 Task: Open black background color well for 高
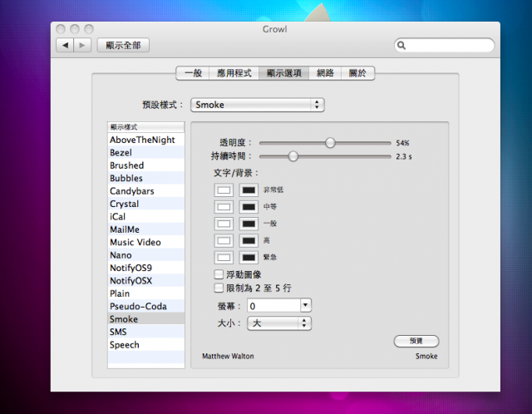pos(249,240)
